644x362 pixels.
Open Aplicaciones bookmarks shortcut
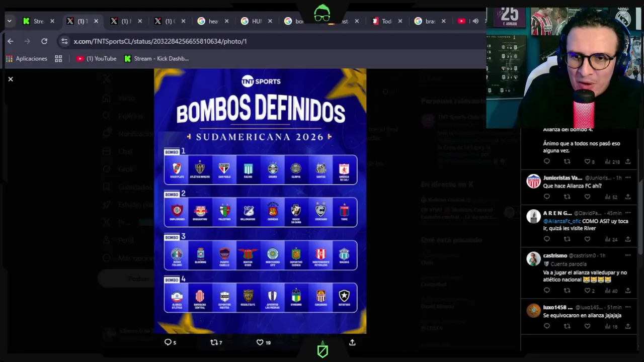click(27, 59)
